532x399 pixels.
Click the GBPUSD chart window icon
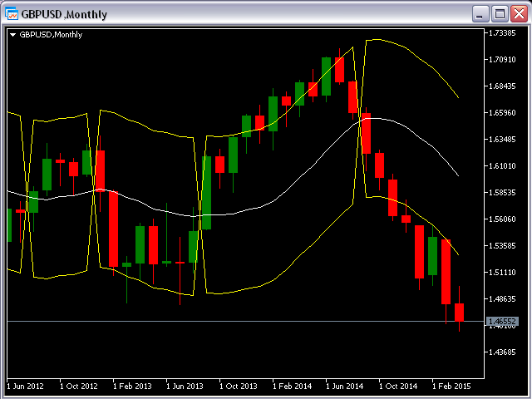click(x=11, y=13)
